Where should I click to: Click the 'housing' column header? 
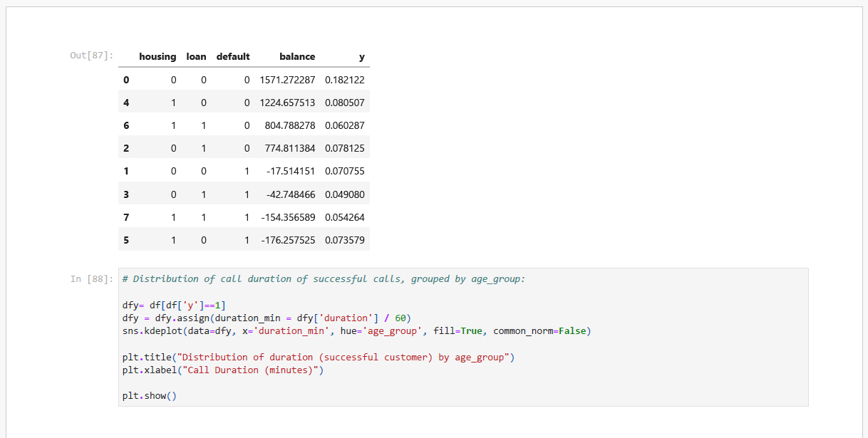[x=157, y=56]
